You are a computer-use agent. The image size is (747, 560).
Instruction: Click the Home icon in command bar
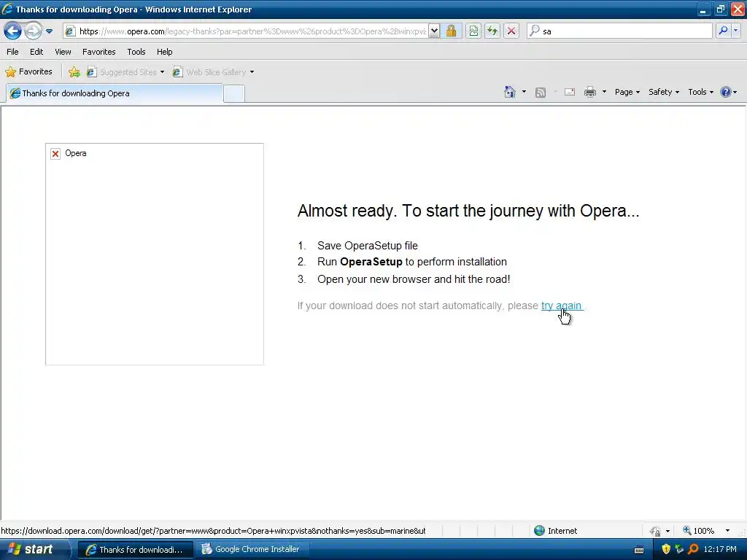[510, 92]
